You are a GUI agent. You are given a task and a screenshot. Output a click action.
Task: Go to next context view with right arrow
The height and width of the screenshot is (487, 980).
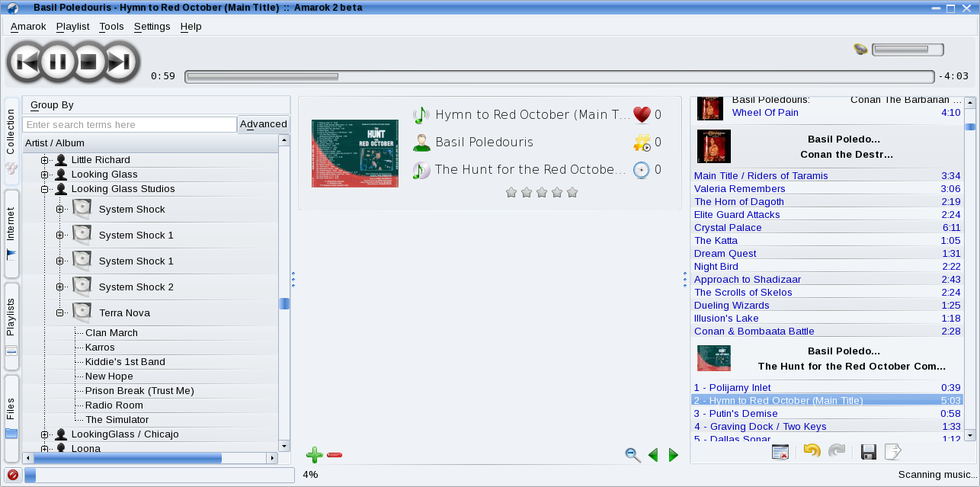point(673,455)
